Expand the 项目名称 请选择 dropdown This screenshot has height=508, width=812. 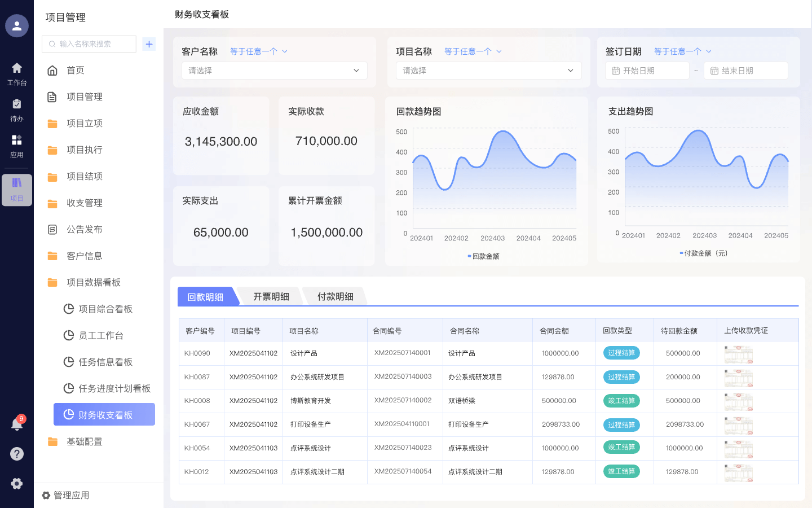click(x=488, y=71)
